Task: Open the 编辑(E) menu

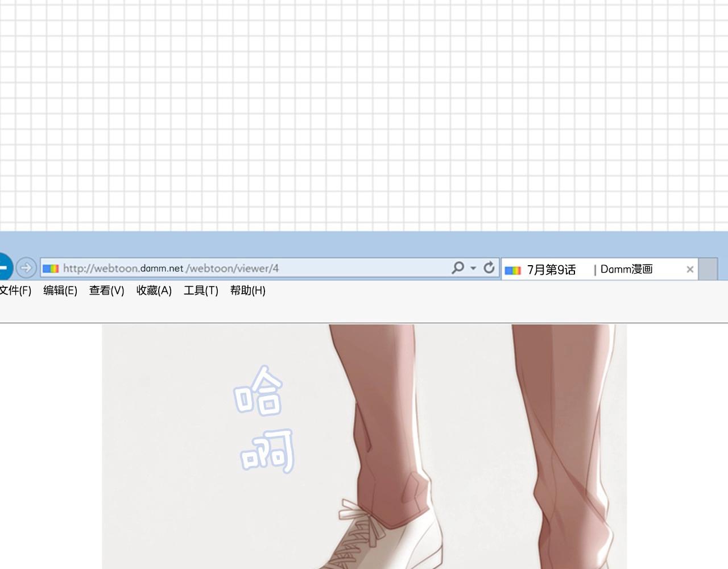Action: [x=60, y=291]
